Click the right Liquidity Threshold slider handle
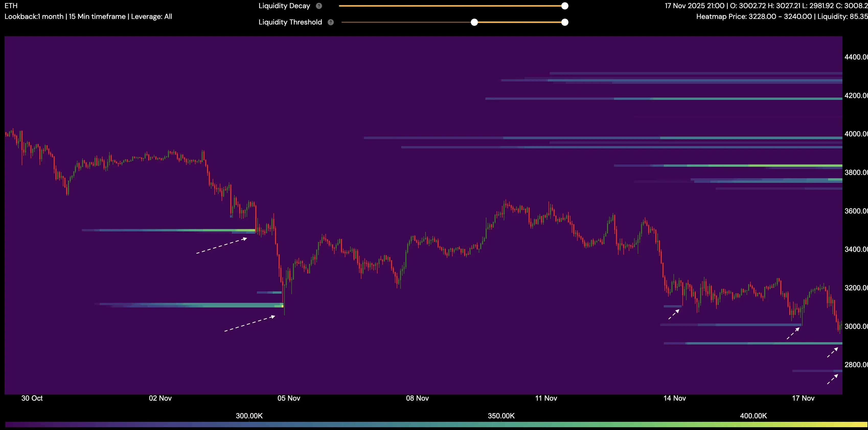 (x=565, y=22)
